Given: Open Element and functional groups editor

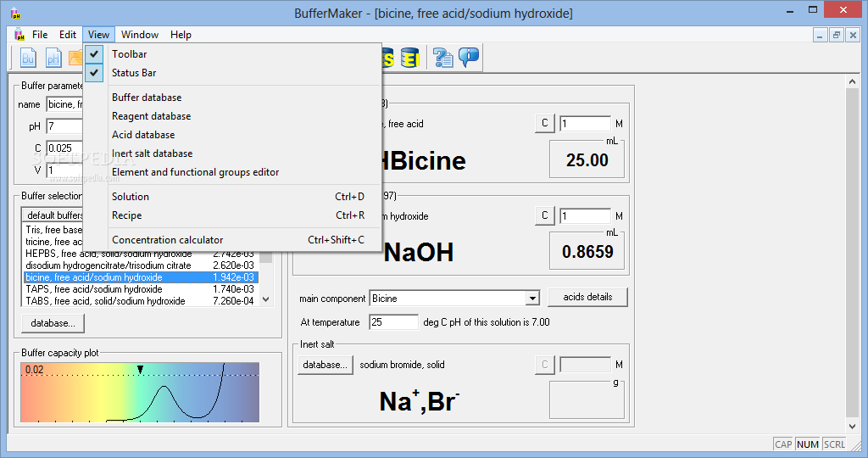Looking at the screenshot, I should (x=232, y=172).
